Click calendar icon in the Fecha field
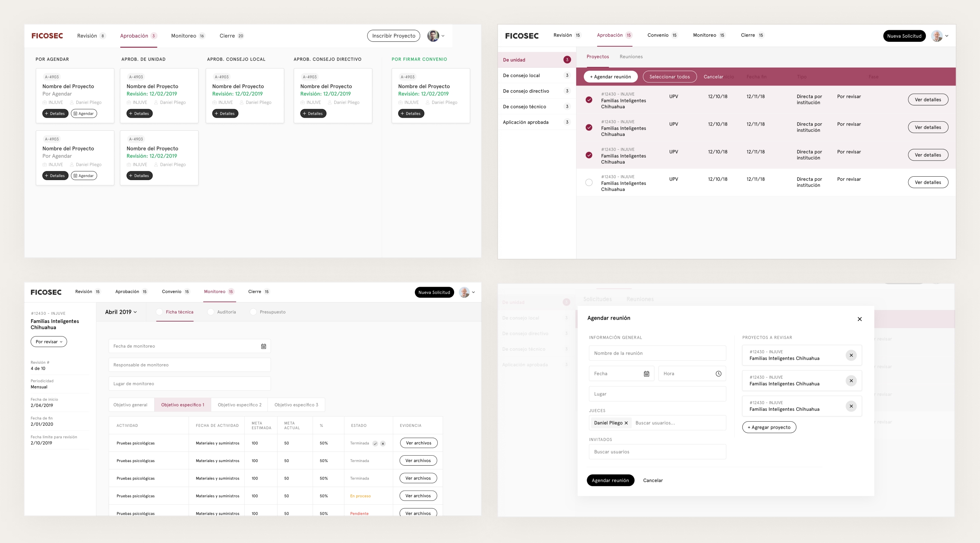This screenshot has width=980, height=543. pos(646,374)
